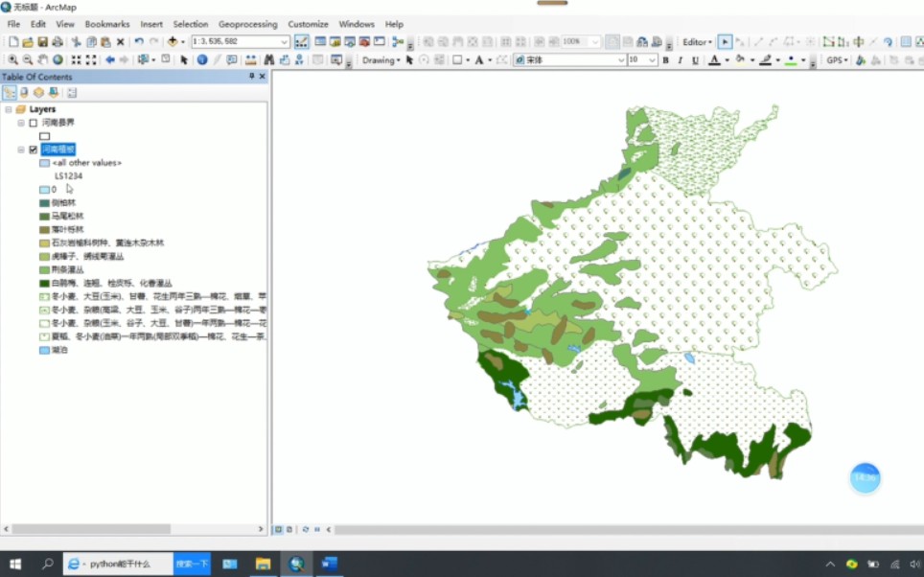Click the Edit Tool arrow in Editor toolbar
The width and height of the screenshot is (924, 577).
pyautogui.click(x=725, y=42)
